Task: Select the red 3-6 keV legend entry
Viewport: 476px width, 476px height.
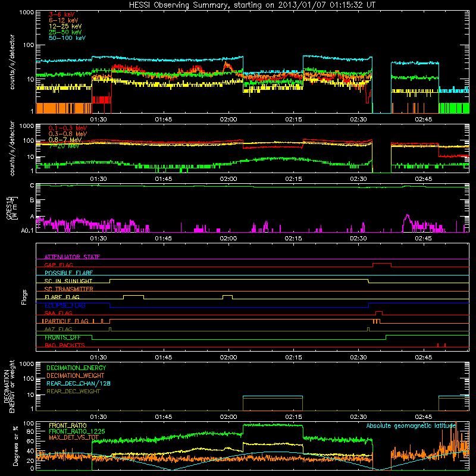Action: click(62, 14)
